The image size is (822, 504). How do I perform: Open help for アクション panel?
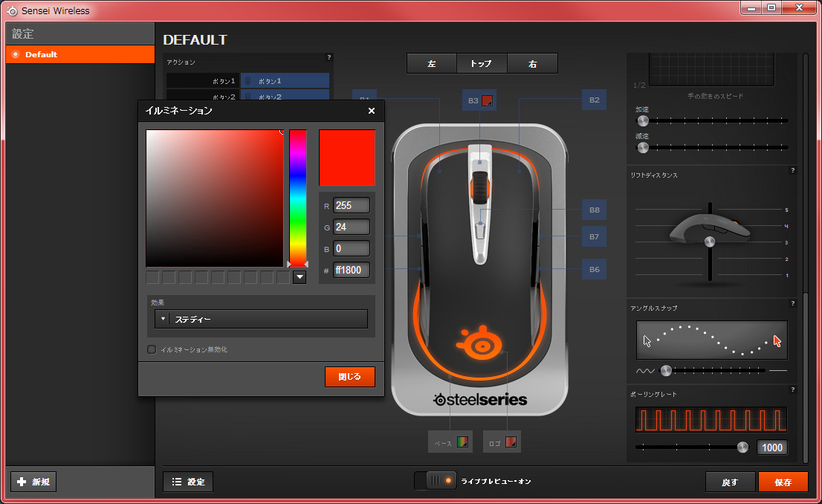pyautogui.click(x=329, y=57)
